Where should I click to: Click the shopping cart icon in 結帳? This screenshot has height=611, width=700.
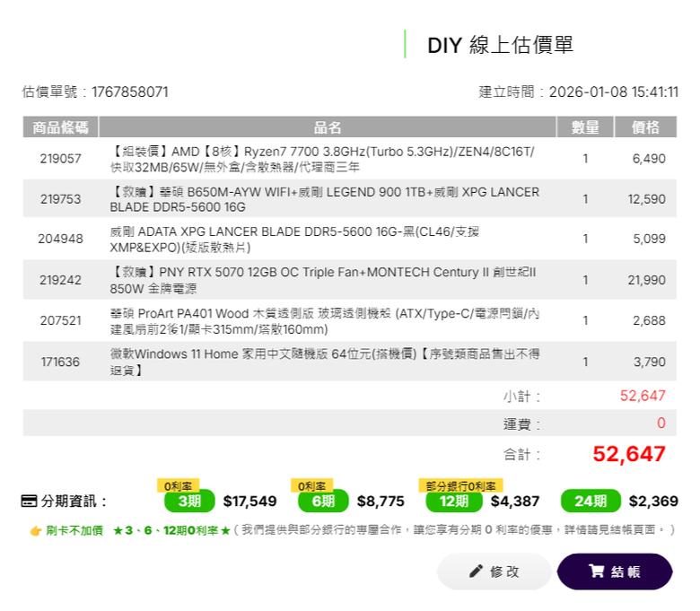(597, 571)
